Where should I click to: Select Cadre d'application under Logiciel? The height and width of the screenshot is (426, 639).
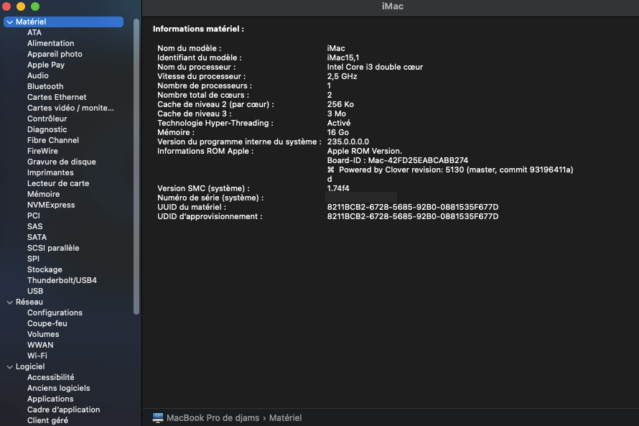63,410
